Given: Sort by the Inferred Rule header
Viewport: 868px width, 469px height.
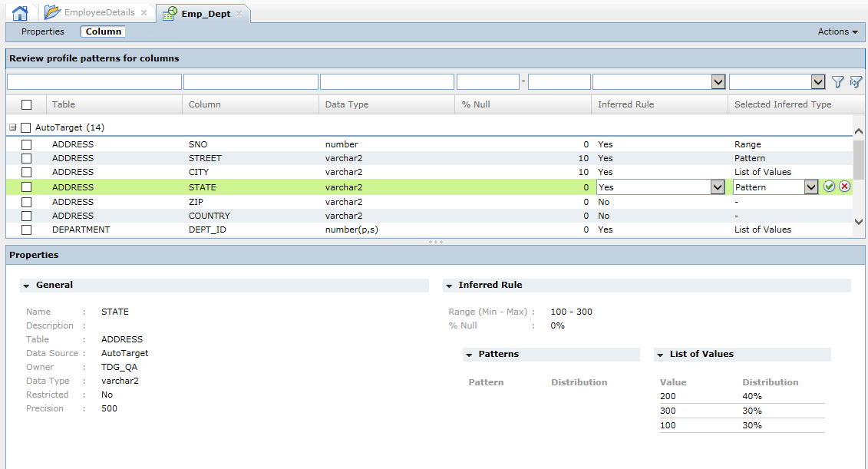Looking at the screenshot, I should 659,104.
